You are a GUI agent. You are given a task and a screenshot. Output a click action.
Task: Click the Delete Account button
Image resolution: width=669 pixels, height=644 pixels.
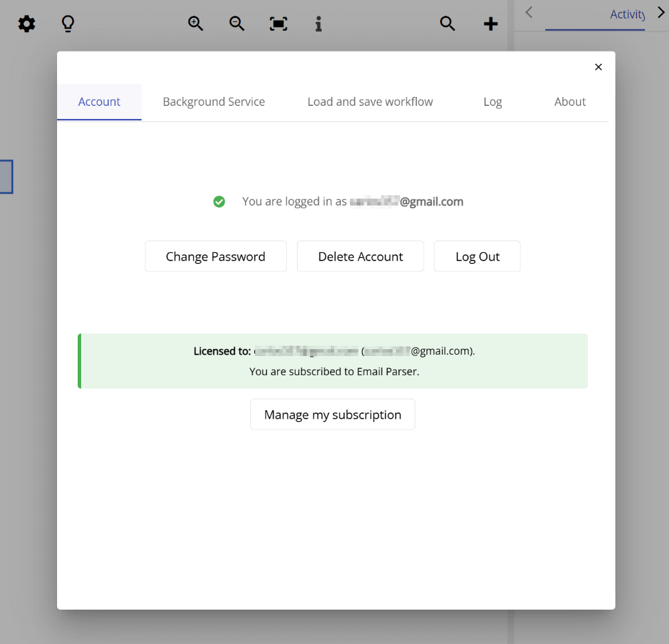(360, 256)
